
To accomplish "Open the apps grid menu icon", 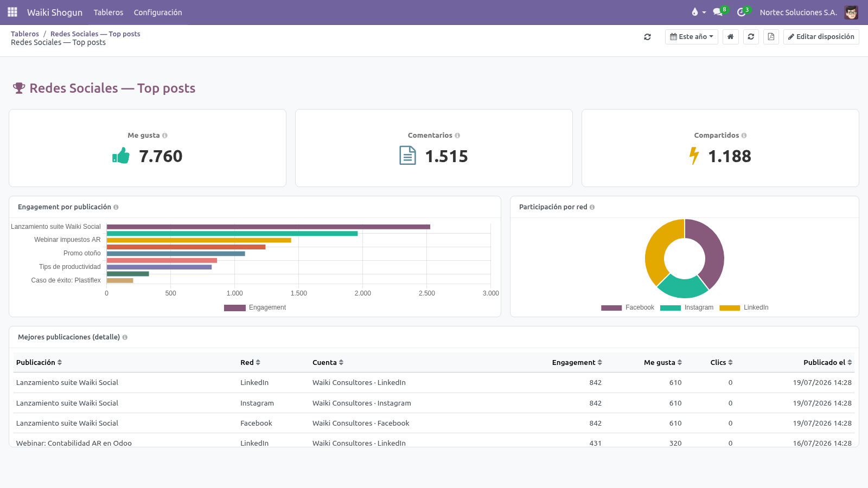I will pos(12,12).
